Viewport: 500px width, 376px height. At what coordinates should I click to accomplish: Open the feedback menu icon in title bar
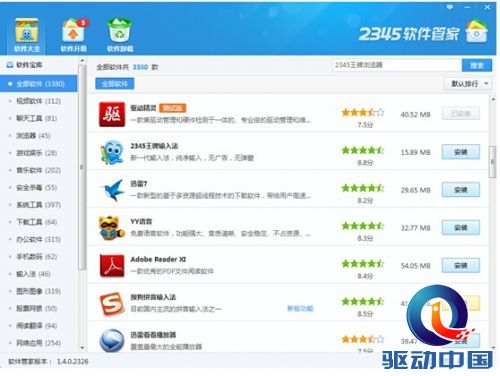(450, 7)
